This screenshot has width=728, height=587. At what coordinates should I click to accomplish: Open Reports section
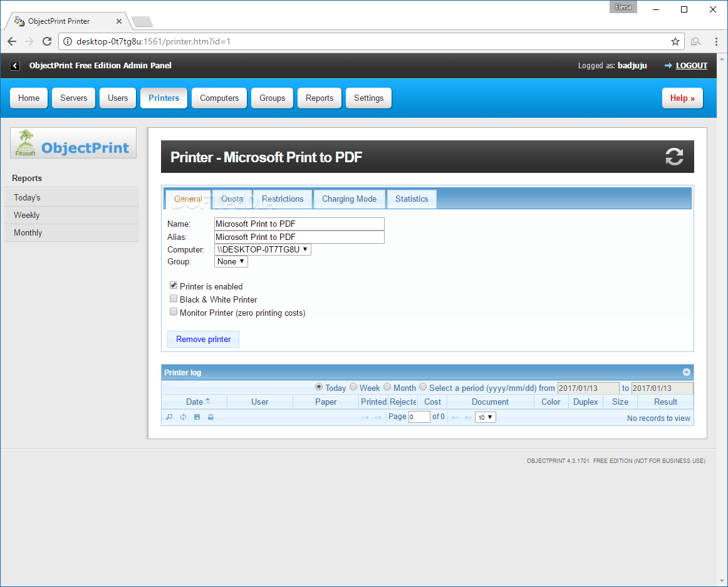pos(320,98)
